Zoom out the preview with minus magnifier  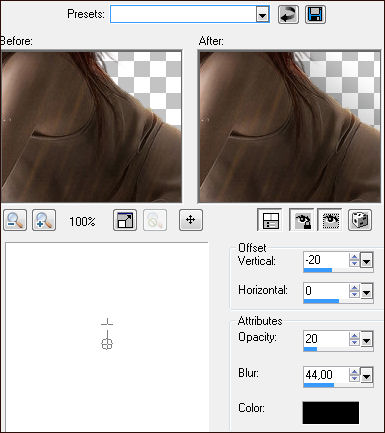(15, 220)
